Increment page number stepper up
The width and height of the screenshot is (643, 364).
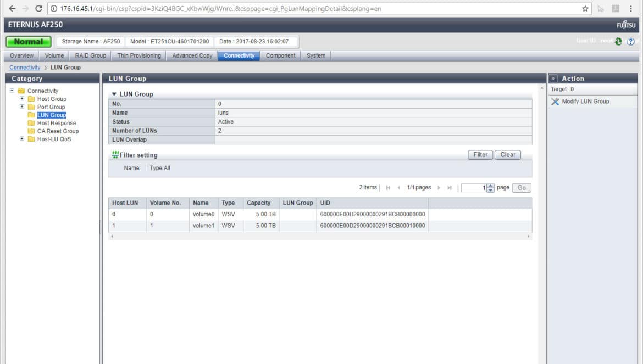pos(490,186)
